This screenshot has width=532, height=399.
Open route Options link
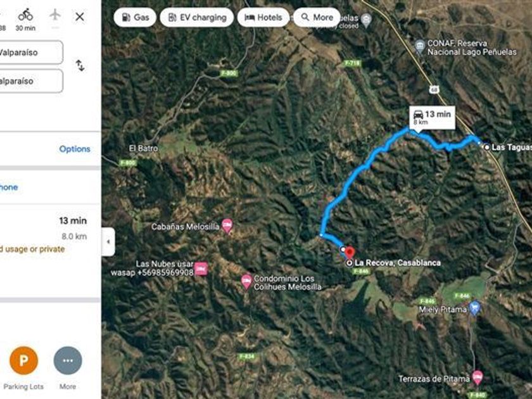[75, 149]
